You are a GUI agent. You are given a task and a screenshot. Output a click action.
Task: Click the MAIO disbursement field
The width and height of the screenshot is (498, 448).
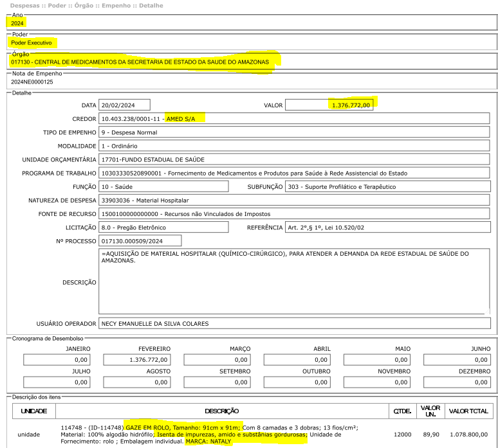click(x=377, y=360)
